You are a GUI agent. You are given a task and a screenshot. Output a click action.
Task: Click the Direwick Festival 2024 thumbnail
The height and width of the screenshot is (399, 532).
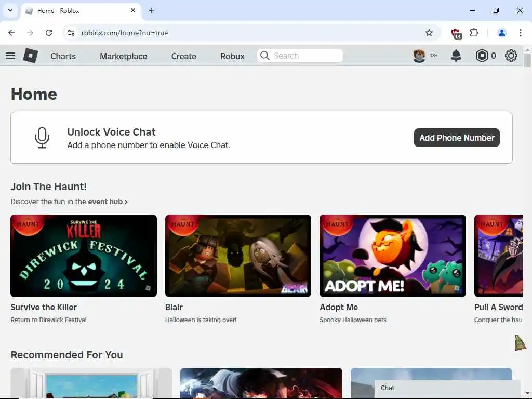pyautogui.click(x=84, y=256)
